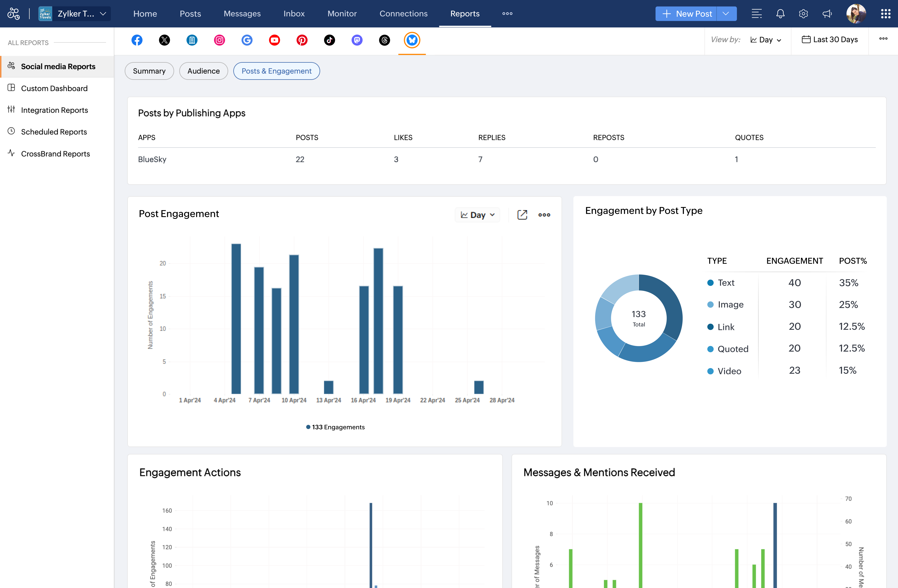Switch to the Pinterest channel report
The width and height of the screenshot is (898, 588).
tap(302, 40)
